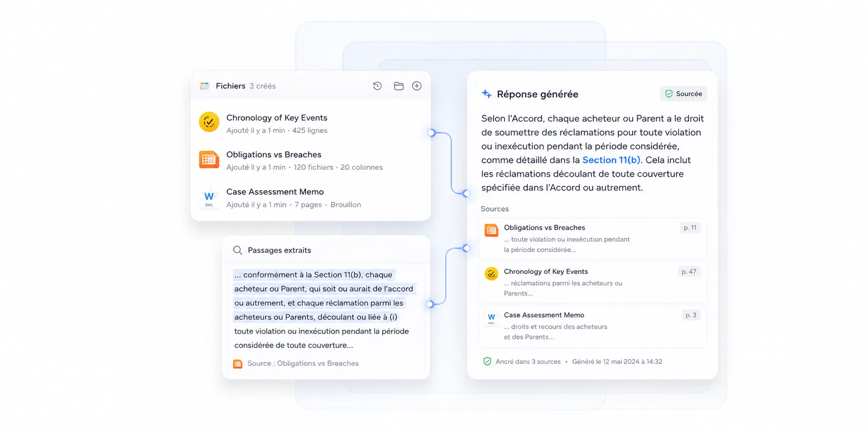Open Case Assessment Memo file row
Screen dimensions: 868x434
tap(311, 198)
